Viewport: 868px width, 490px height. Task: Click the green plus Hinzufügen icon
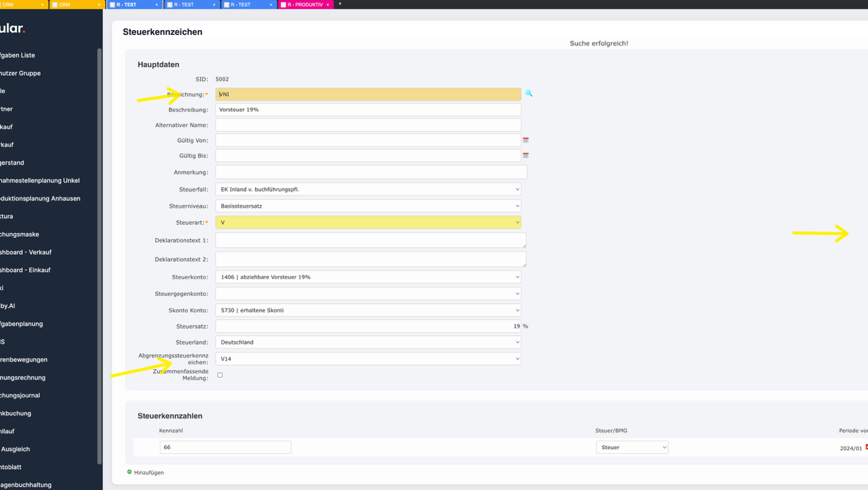(129, 472)
